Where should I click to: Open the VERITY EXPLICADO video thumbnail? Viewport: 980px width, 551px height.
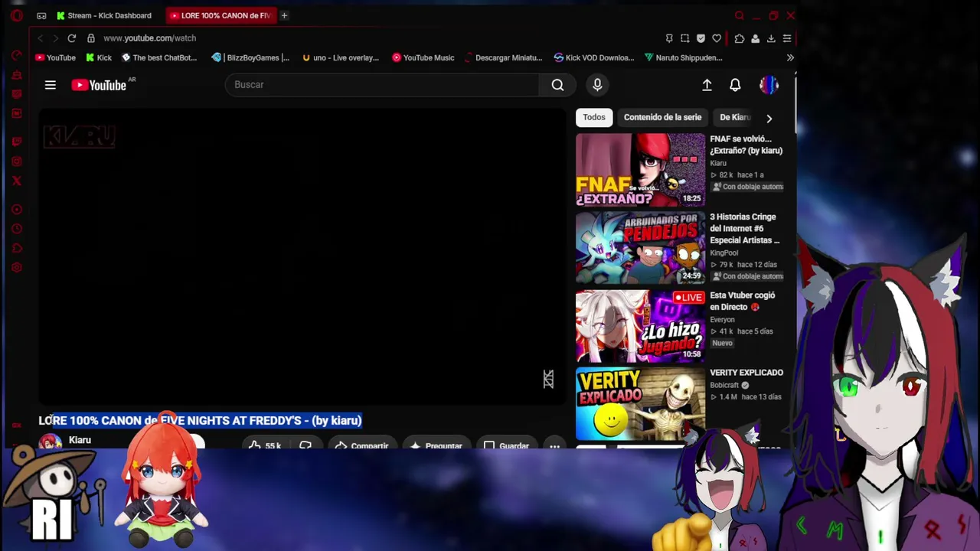(641, 404)
